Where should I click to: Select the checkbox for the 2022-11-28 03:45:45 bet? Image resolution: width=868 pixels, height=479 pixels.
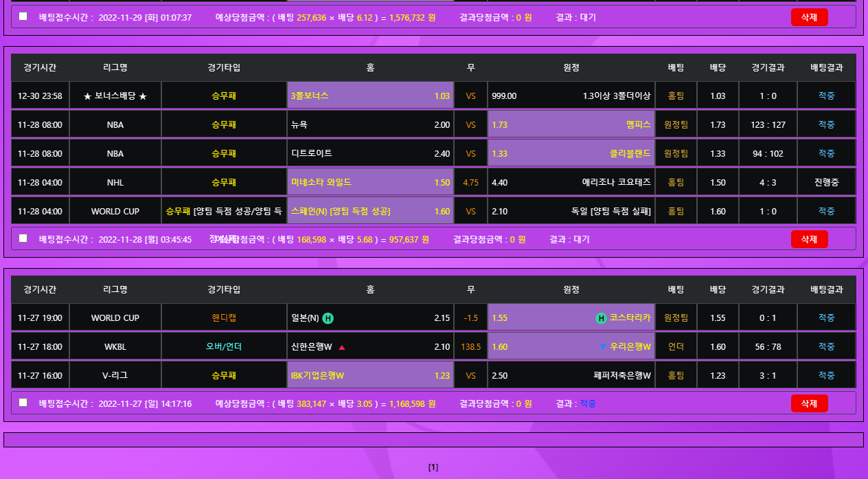(23, 238)
